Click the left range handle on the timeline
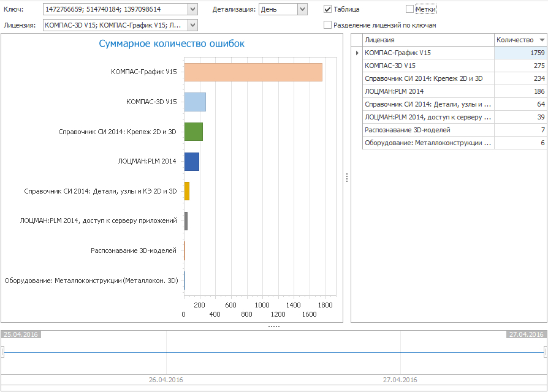The image size is (548, 392). point(2,352)
